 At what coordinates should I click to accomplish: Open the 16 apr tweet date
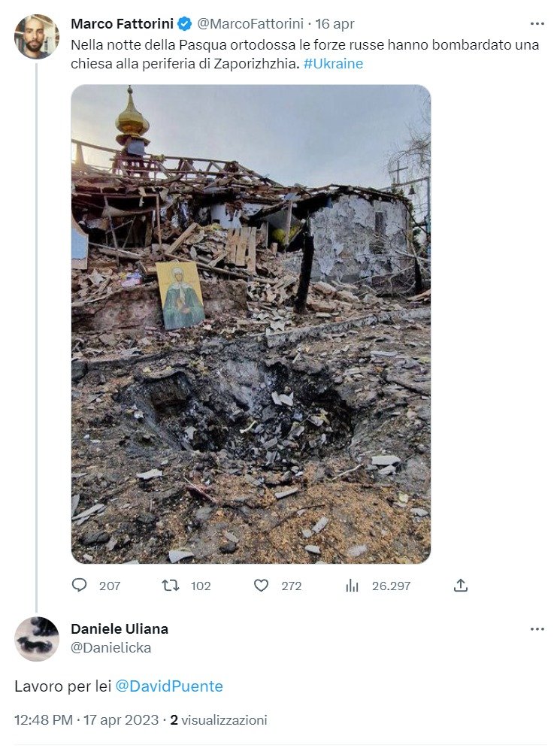pyautogui.click(x=334, y=23)
